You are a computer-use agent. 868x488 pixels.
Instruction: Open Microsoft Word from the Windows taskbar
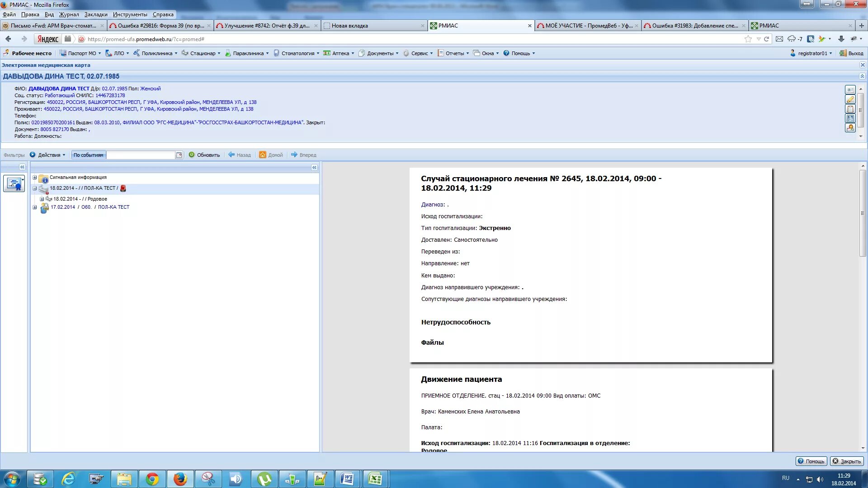coord(347,479)
